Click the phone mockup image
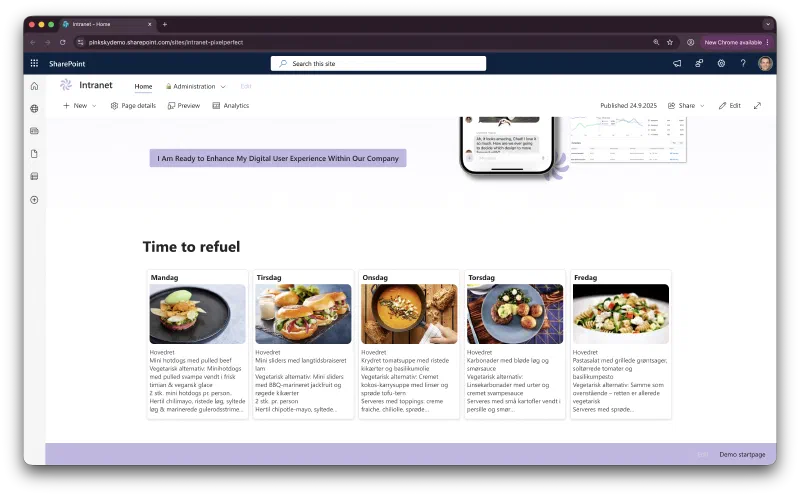Image resolution: width=800 pixels, height=496 pixels. tap(507, 145)
